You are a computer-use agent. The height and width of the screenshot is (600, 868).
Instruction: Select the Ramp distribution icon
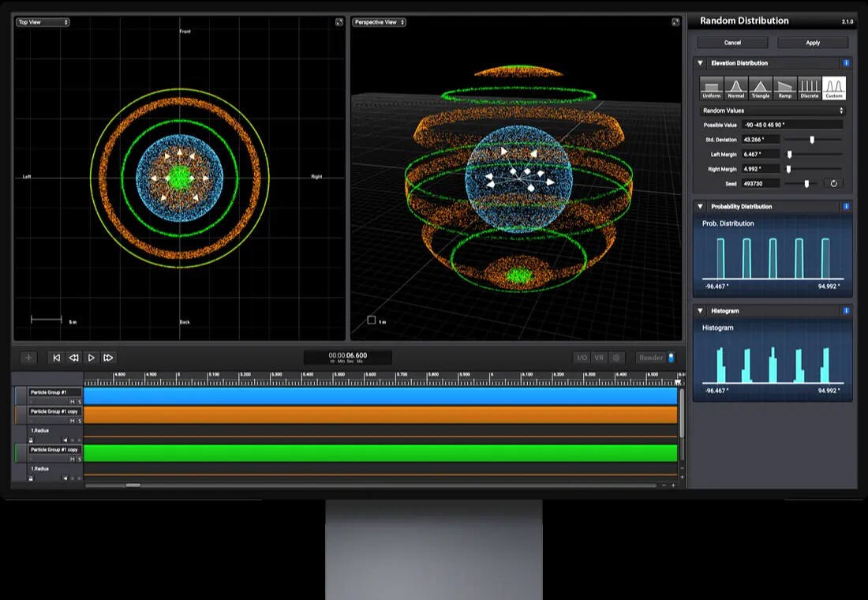click(x=785, y=87)
